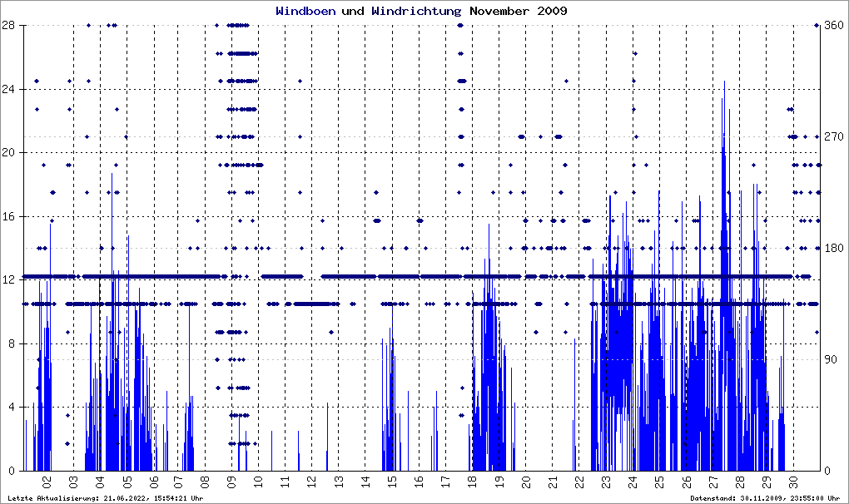Click the word 'Windboen' in the title
Image resolution: width=849 pixels, height=504 pixels.
point(305,11)
